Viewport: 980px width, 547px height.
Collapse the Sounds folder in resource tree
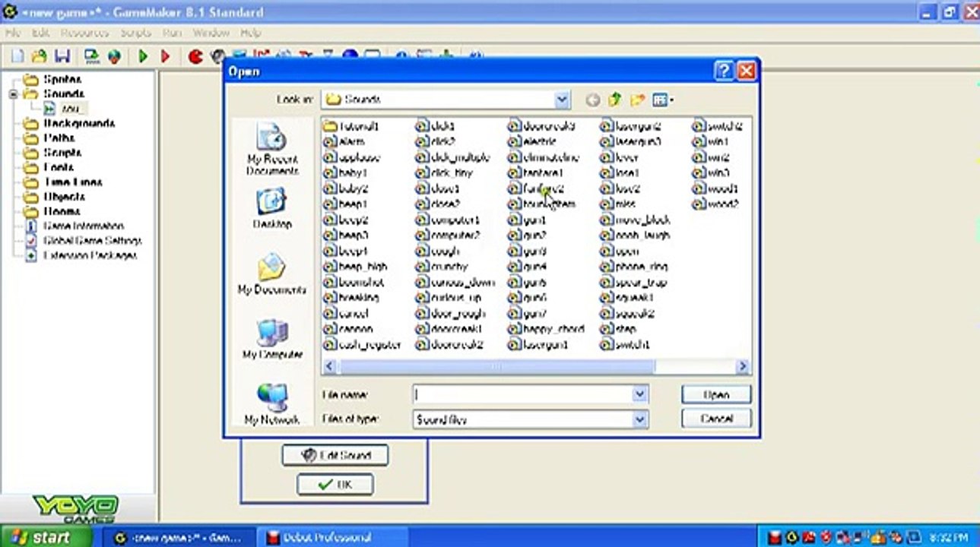point(13,94)
